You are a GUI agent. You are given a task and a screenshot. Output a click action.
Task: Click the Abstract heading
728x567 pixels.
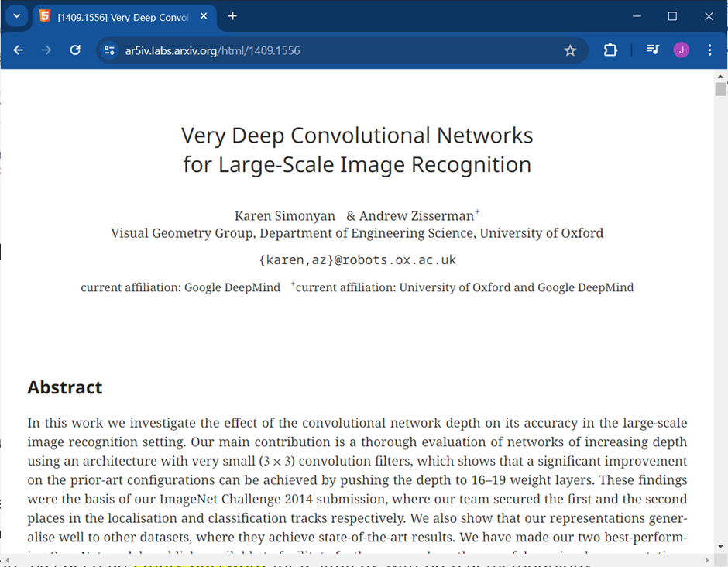pyautogui.click(x=64, y=387)
